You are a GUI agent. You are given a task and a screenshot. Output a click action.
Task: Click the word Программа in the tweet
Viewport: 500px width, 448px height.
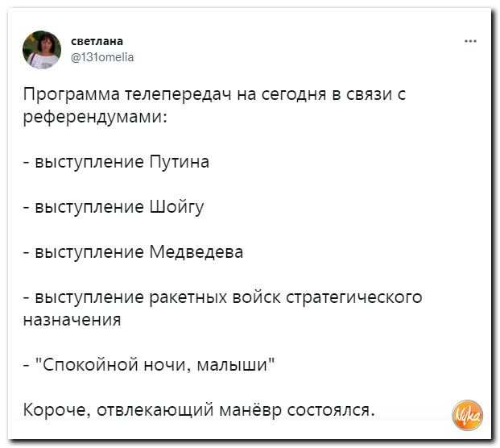72,95
